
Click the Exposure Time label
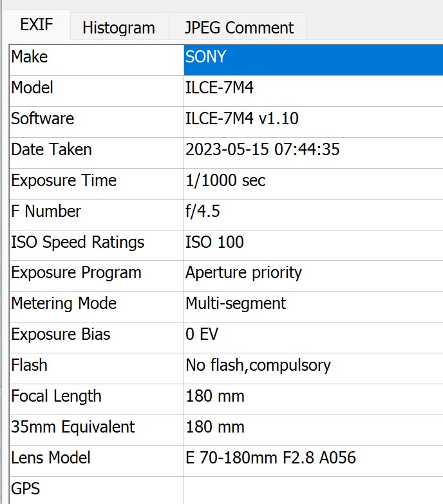click(x=64, y=180)
